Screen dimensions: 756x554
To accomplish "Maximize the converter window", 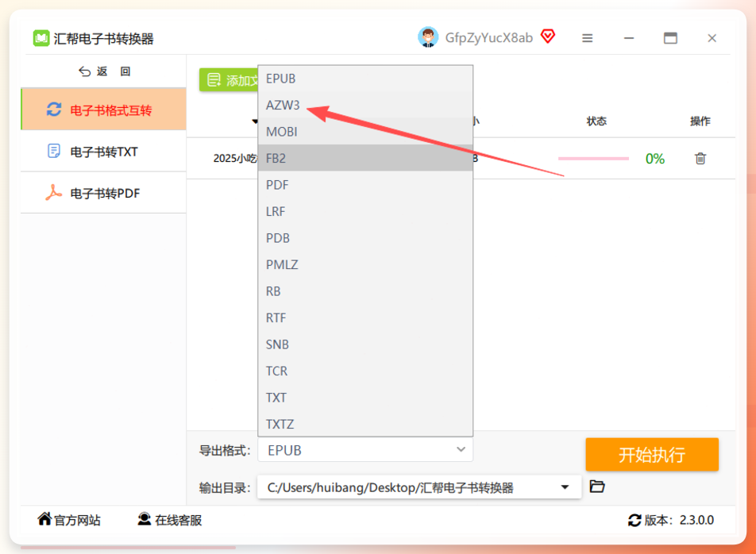I will point(670,38).
